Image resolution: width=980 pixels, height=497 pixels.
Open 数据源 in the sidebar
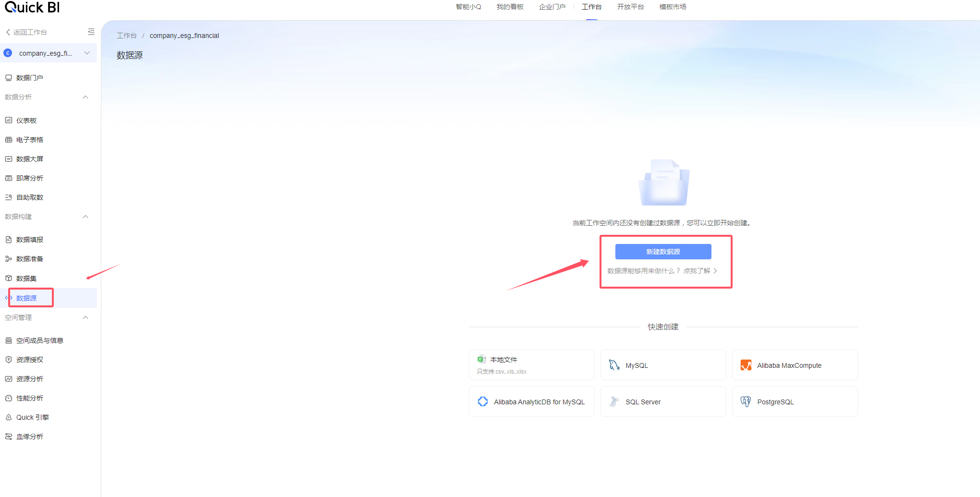[26, 298]
